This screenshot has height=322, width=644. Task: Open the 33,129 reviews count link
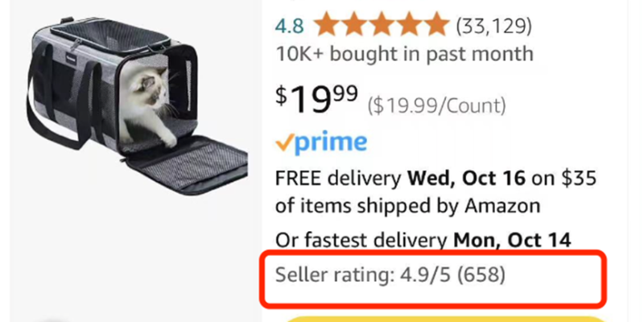(494, 26)
